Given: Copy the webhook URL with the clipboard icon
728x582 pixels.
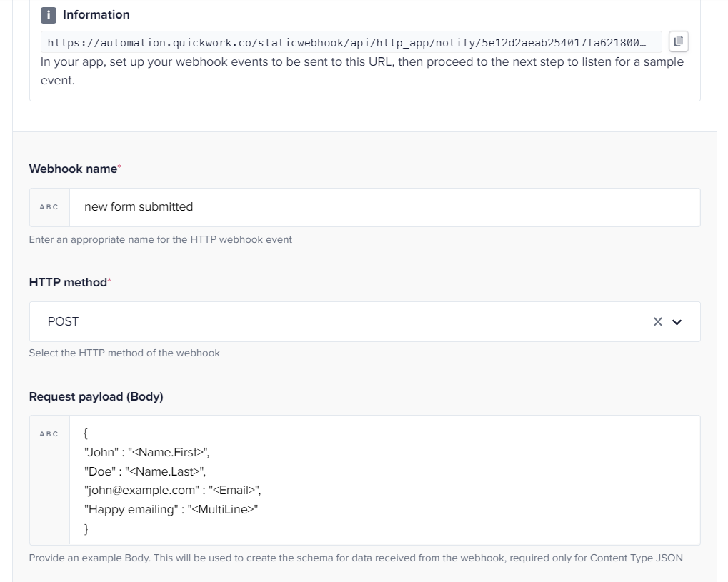Looking at the screenshot, I should coord(678,41).
